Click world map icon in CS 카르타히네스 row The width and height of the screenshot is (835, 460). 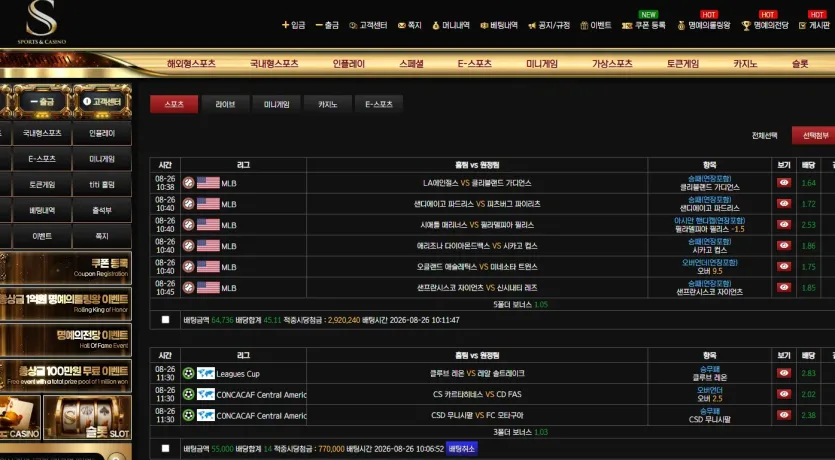tap(206, 395)
